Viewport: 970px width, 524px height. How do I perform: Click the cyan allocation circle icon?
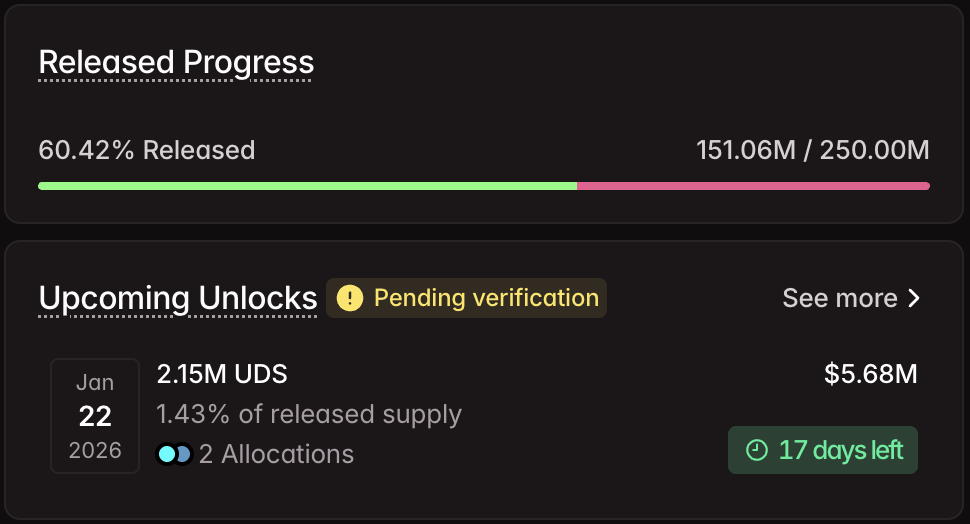coord(167,454)
